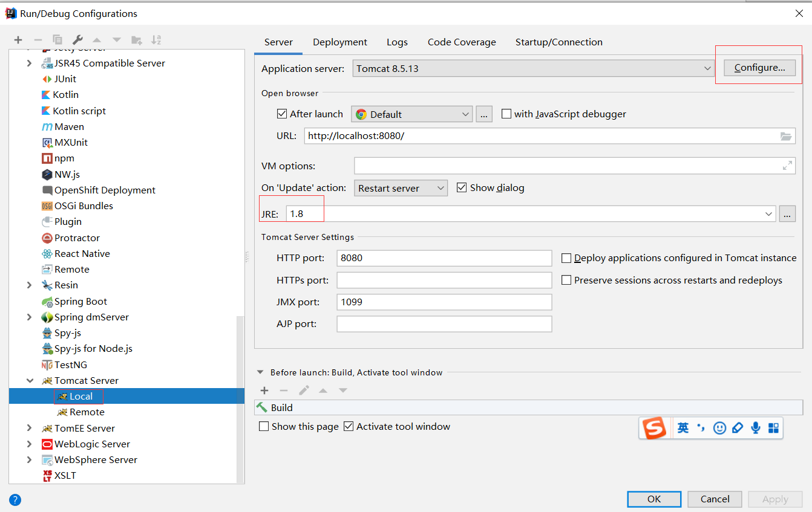This screenshot has width=812, height=512.
Task: Click the Maven icon
Action: 47,126
